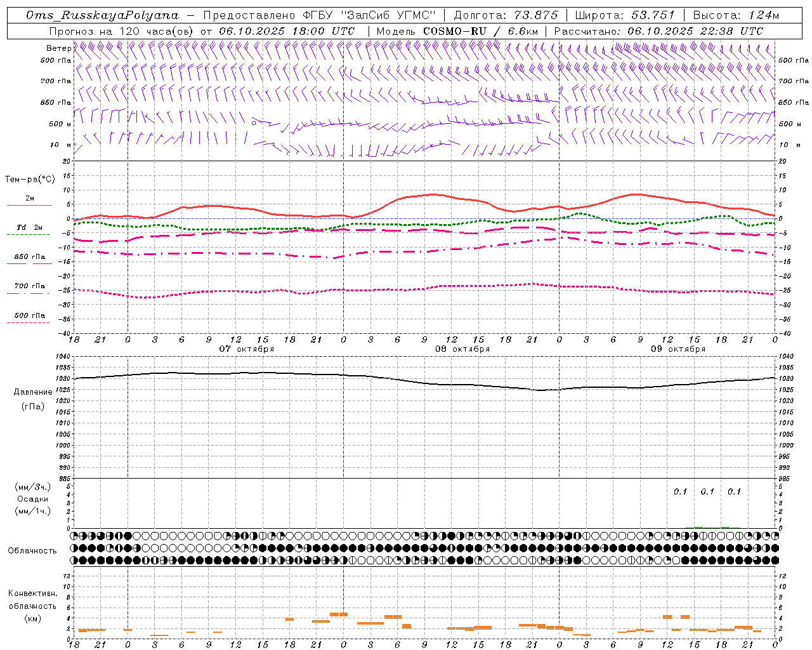Click the Тем-ра(°C) temperature panel label
The width and height of the screenshot is (812, 650).
point(30,179)
